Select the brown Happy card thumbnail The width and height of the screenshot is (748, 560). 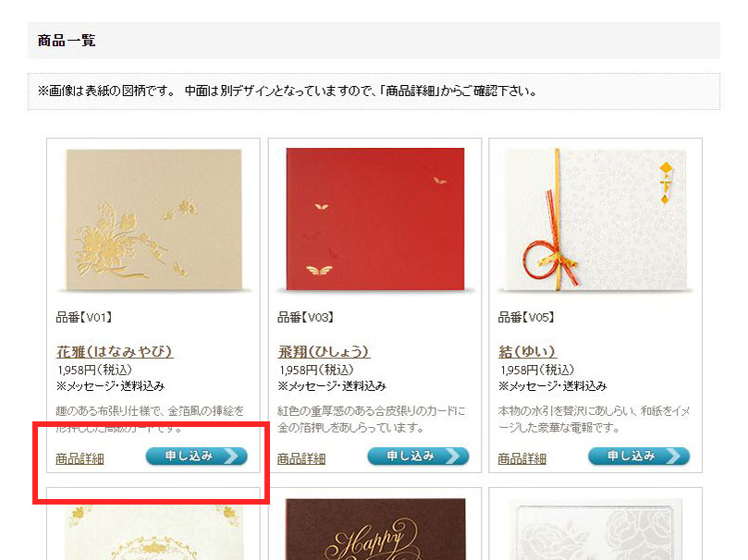click(375, 529)
